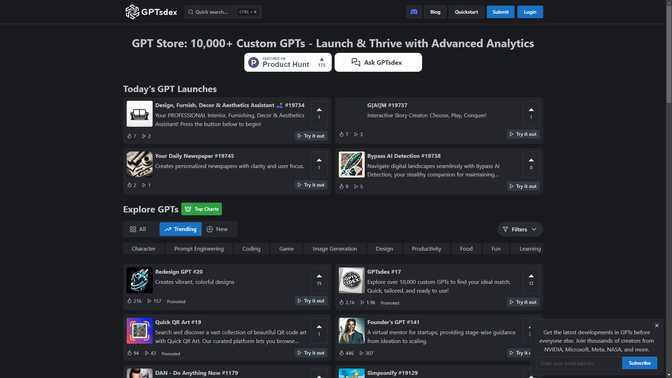Filter by Food category
The width and height of the screenshot is (672, 378).
point(466,249)
